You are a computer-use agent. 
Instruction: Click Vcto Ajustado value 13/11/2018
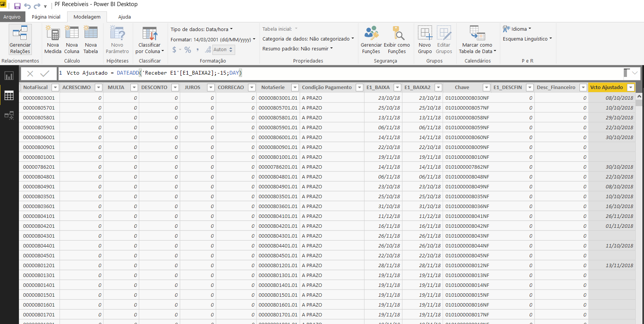click(x=619, y=265)
